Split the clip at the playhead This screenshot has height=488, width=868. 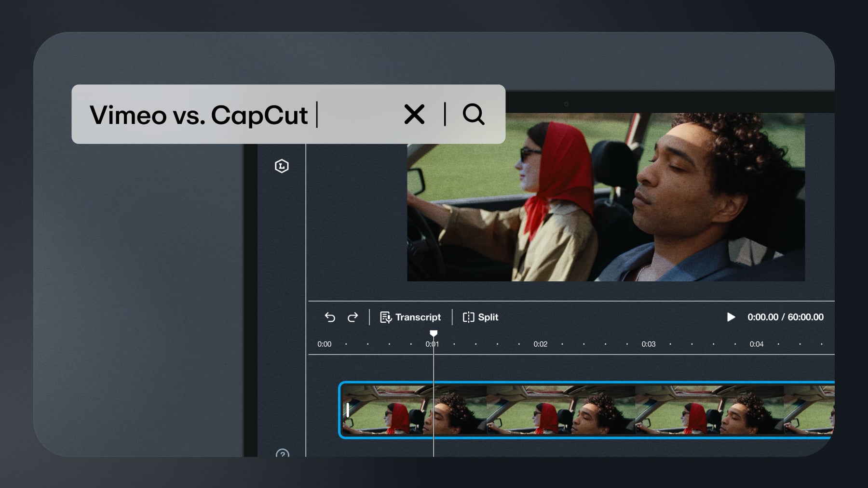[x=480, y=317]
